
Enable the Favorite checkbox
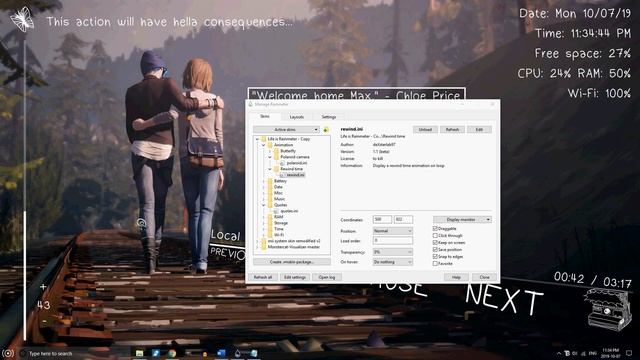[x=435, y=263]
